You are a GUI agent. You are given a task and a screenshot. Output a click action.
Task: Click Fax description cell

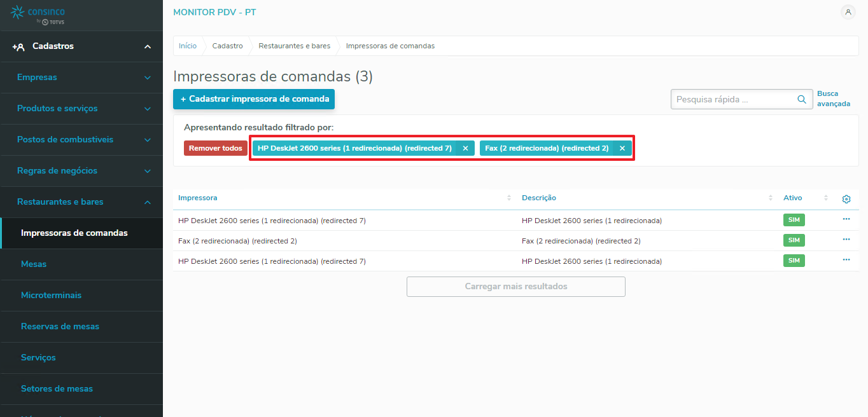point(581,241)
